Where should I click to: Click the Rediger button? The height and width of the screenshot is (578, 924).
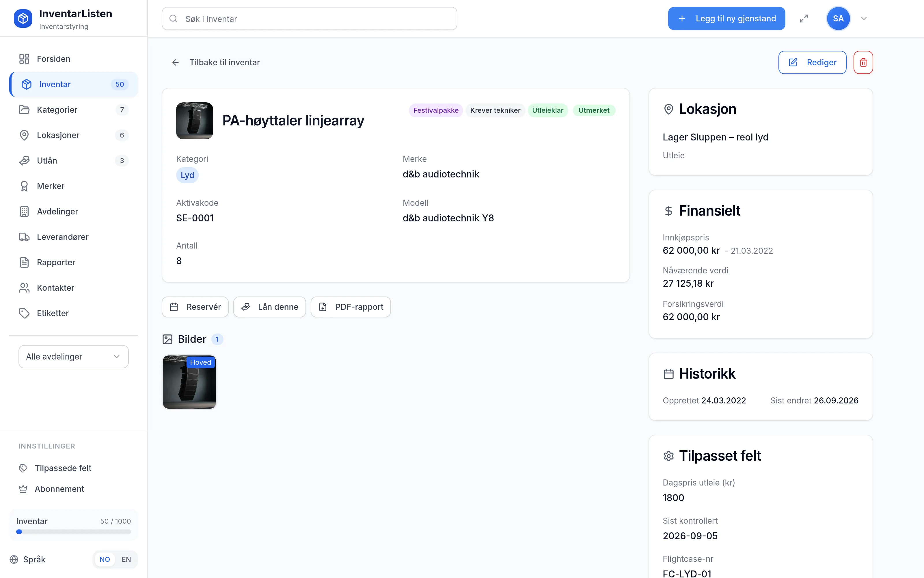click(812, 62)
